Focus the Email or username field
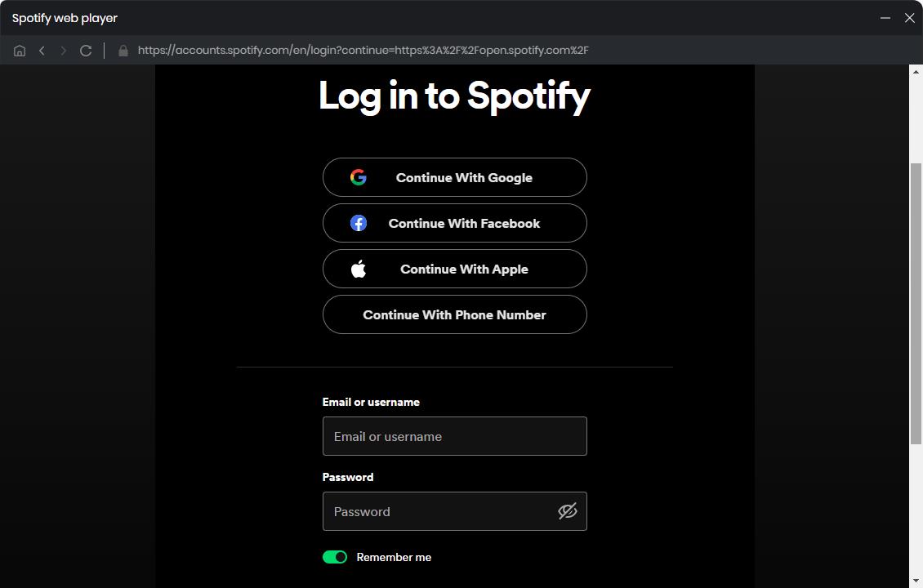This screenshot has height=588, width=923. 454,436
